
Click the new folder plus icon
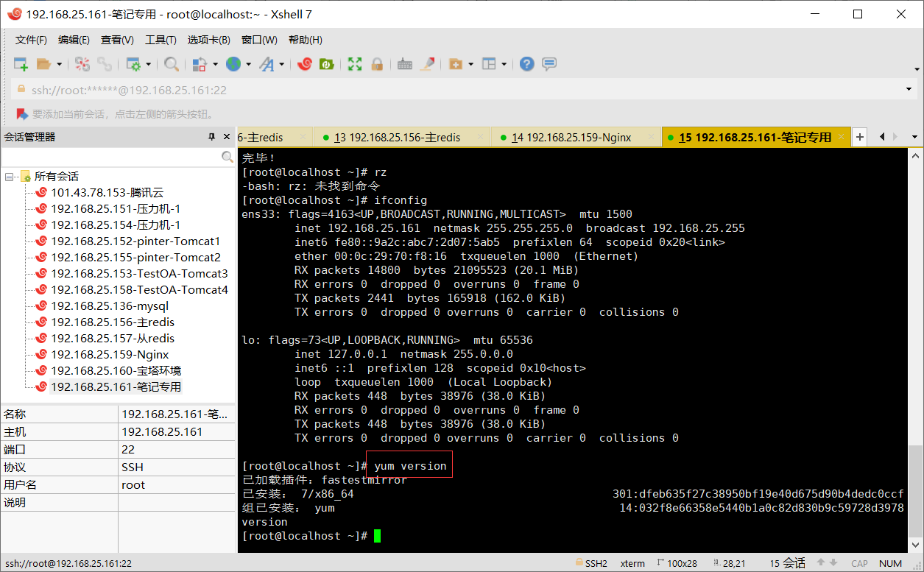click(x=456, y=65)
